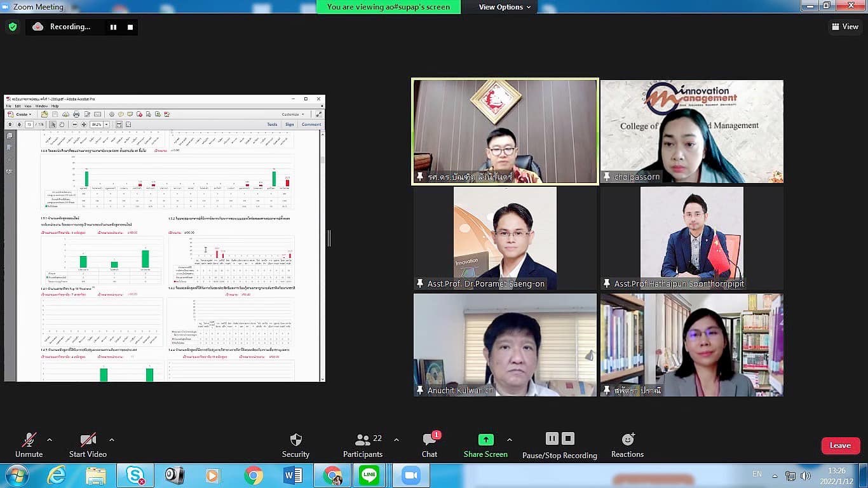Open the Chat panel

[430, 440]
